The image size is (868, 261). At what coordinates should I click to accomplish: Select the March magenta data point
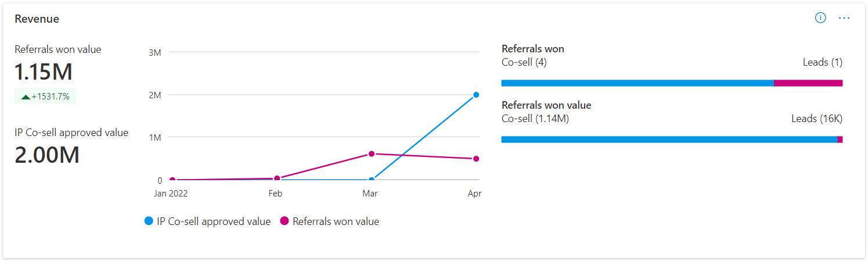click(x=372, y=153)
